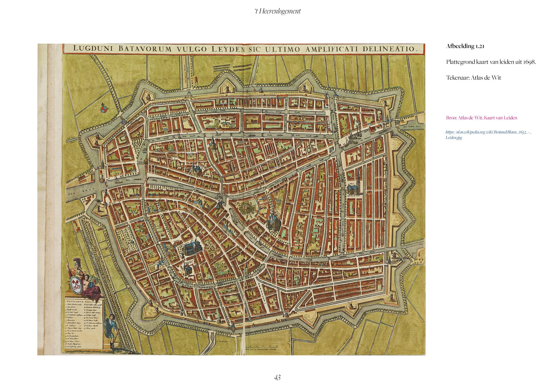Click the page header ''t Heerenlogement'
This screenshot has height=392, width=555.
tap(277, 11)
